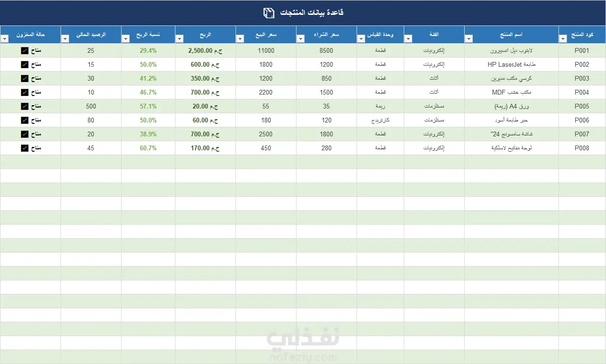Click product name شاشة سامسونج 24"
606x364 pixels.
[511, 134]
